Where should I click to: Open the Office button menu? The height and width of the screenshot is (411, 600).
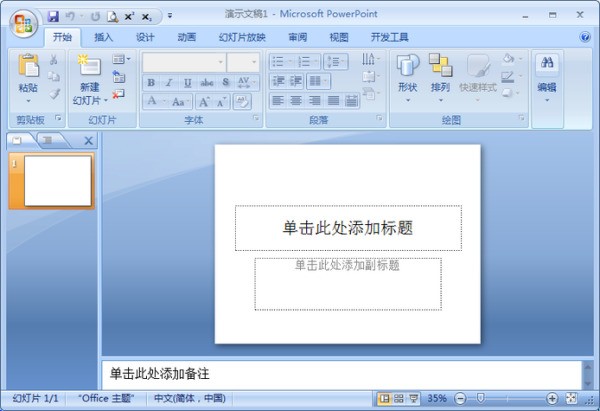(x=24, y=24)
